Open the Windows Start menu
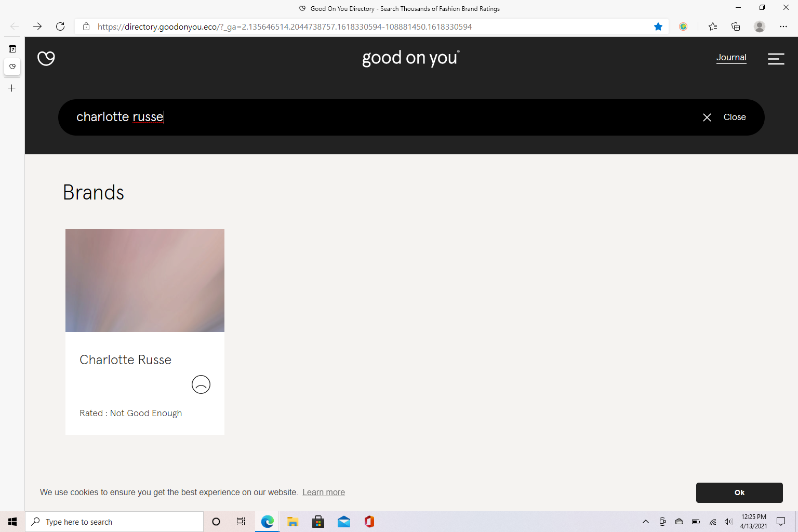Image resolution: width=798 pixels, height=532 pixels. pyautogui.click(x=12, y=522)
